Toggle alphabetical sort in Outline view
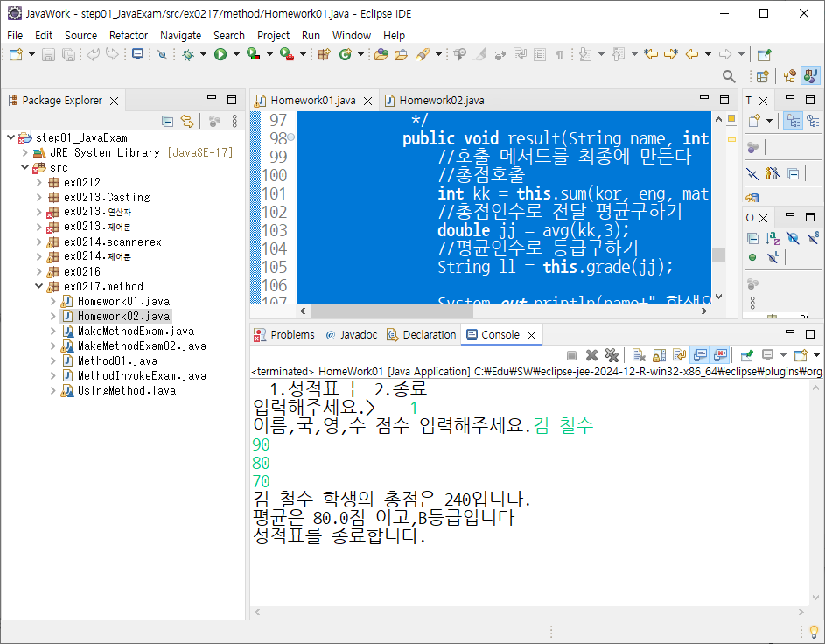The width and height of the screenshot is (825, 644). [x=773, y=238]
